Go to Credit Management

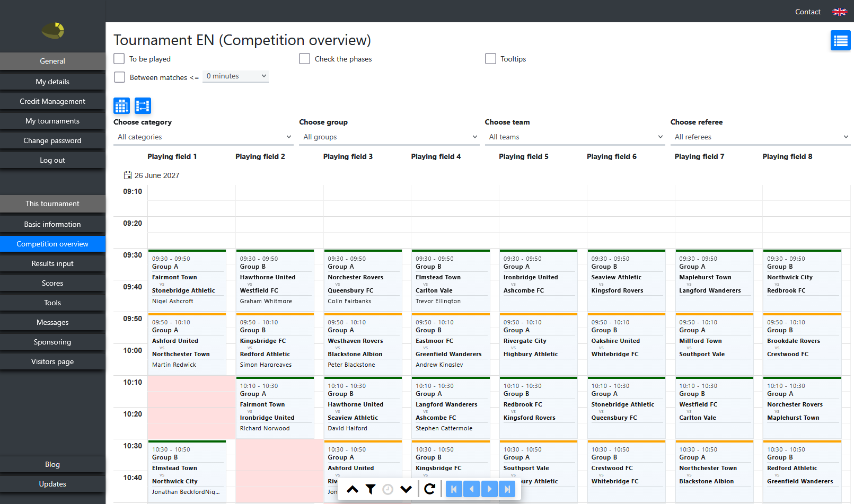tap(52, 101)
